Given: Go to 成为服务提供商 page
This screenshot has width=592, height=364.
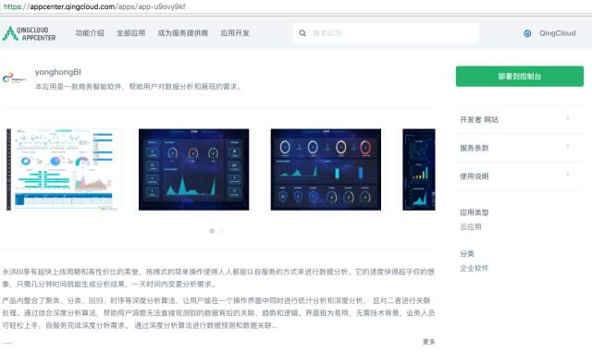Looking at the screenshot, I should tap(183, 33).
